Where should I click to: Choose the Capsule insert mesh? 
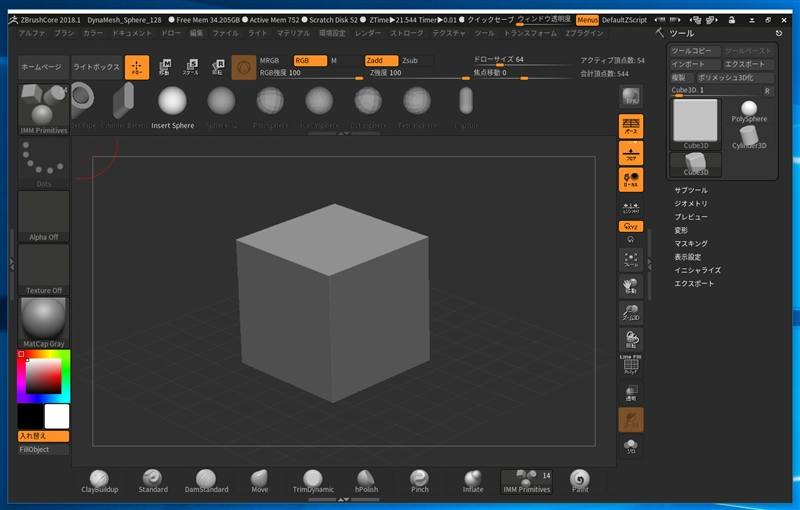point(466,108)
